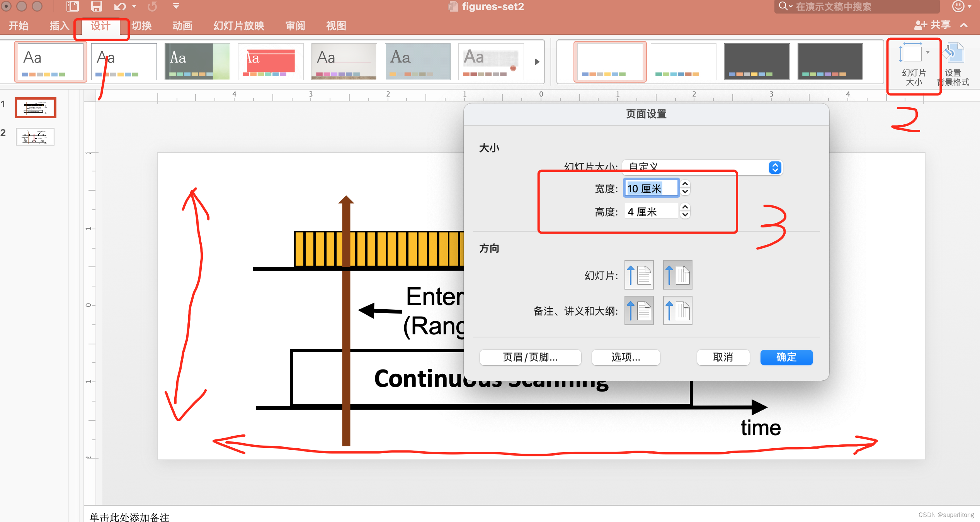Click the 页眉/页脚 button
The height and width of the screenshot is (522, 980).
522,357
